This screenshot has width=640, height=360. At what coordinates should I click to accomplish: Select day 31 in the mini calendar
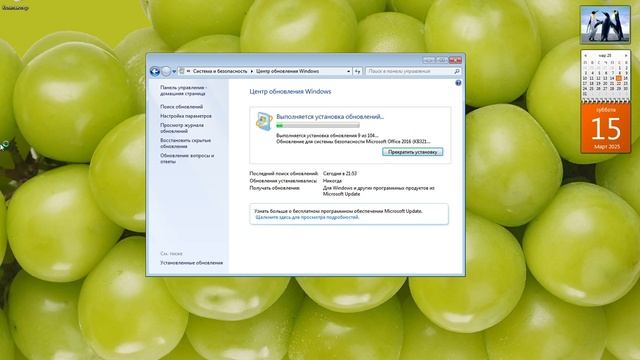click(585, 94)
